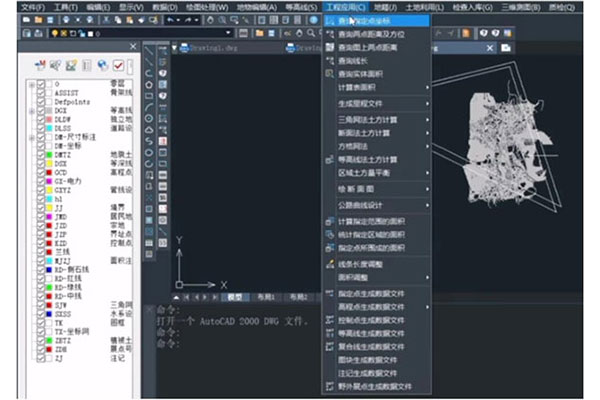Switch to 布局1 layout tab

click(266, 297)
